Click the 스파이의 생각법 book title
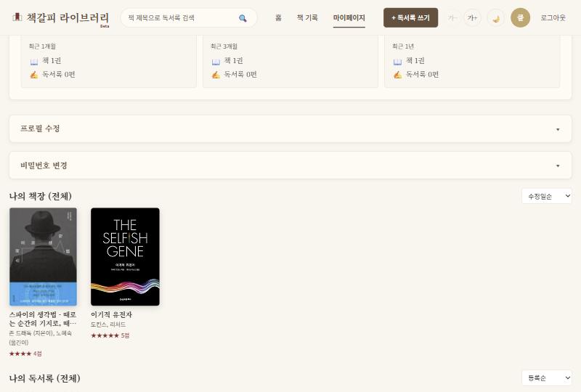The image size is (581, 392). tap(43, 319)
